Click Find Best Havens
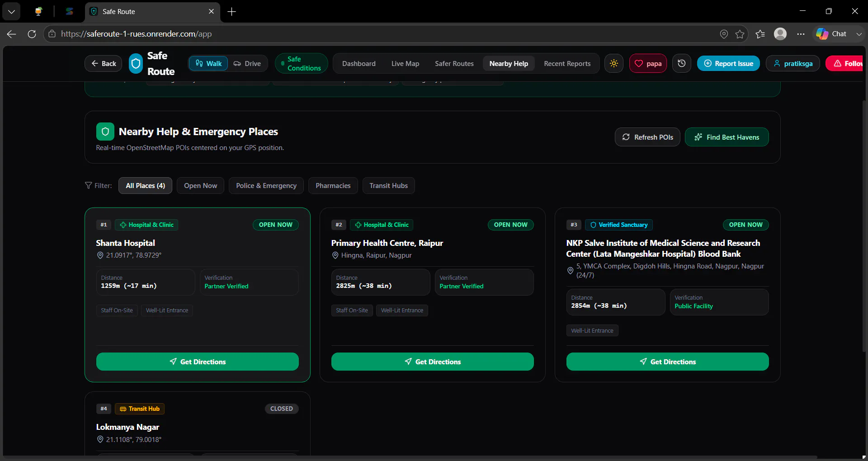Image resolution: width=868 pixels, height=461 pixels. [727, 137]
